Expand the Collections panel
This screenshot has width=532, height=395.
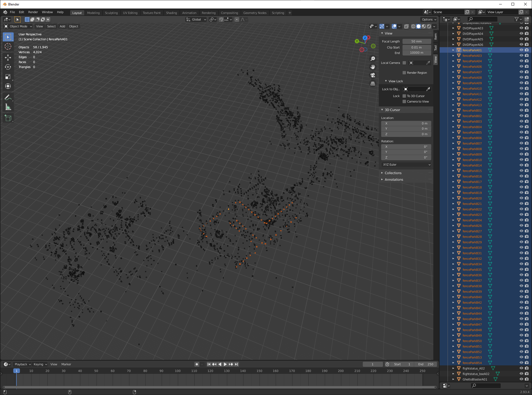(393, 173)
